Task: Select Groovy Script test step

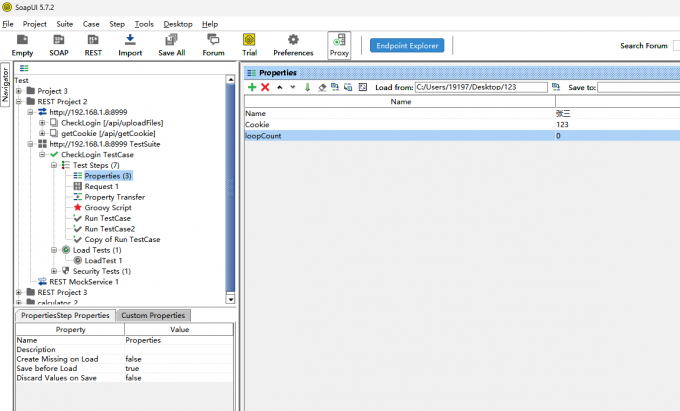Action: [108, 208]
